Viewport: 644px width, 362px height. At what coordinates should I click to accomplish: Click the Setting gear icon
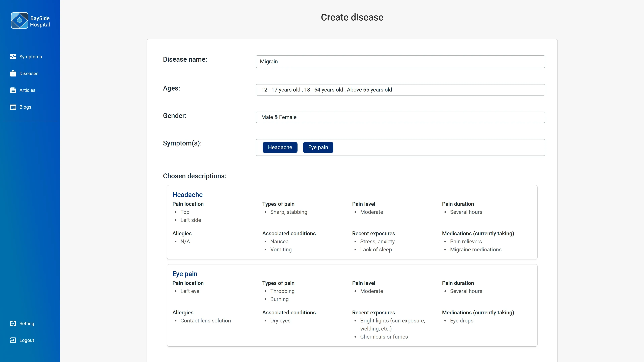coord(13,323)
